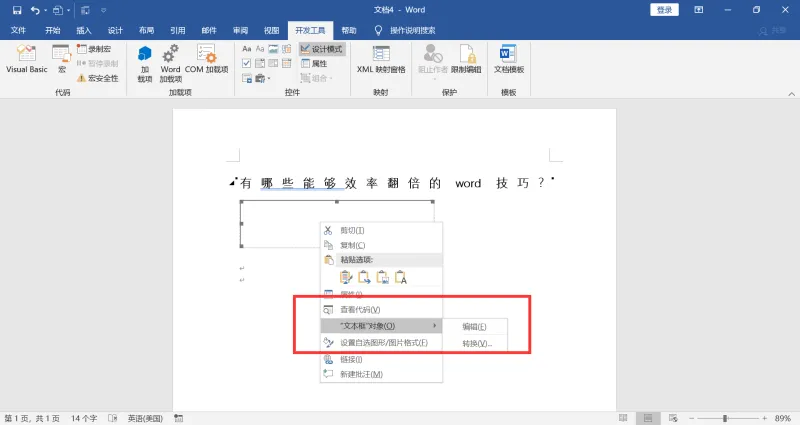Click 第 1 页, 共 1 页 page indicator
Viewport: 800px width, 425px height.
pyautogui.click(x=32, y=418)
